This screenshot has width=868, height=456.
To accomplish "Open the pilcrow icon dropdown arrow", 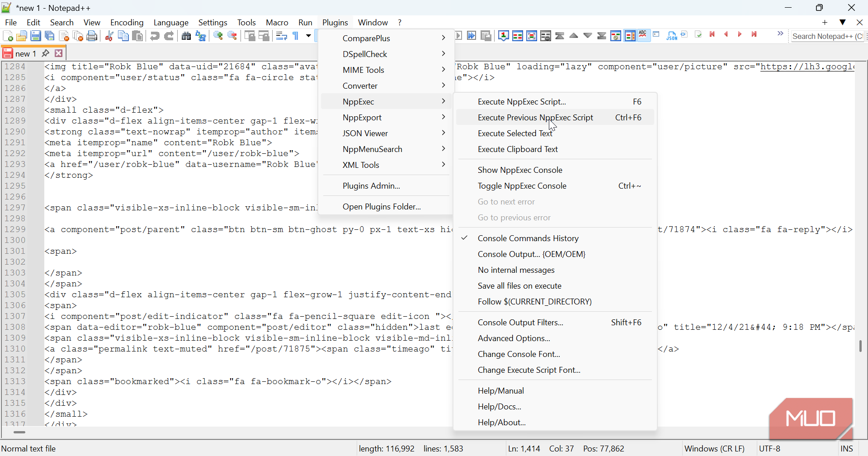I will pos(308,36).
